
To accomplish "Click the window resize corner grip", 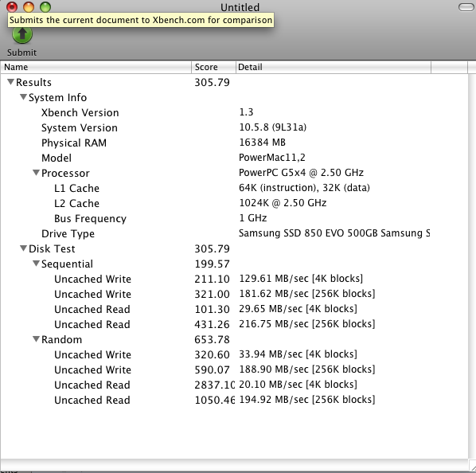I will pyautogui.click(x=472, y=467).
